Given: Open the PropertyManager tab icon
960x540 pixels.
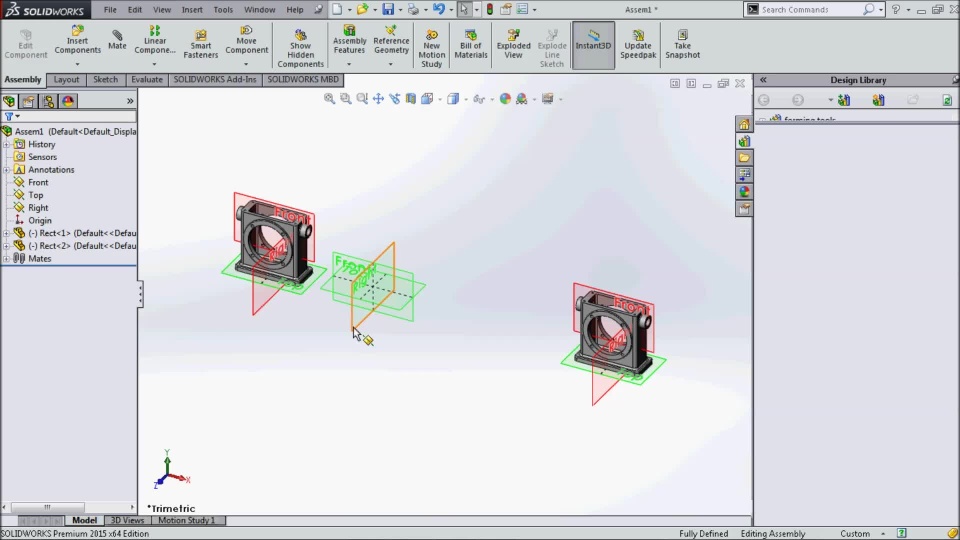Looking at the screenshot, I should 29,101.
